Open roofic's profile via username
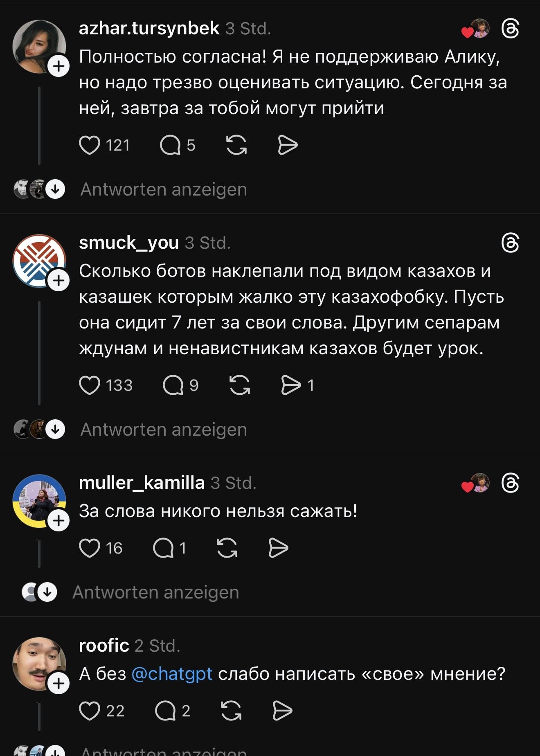 click(x=104, y=646)
